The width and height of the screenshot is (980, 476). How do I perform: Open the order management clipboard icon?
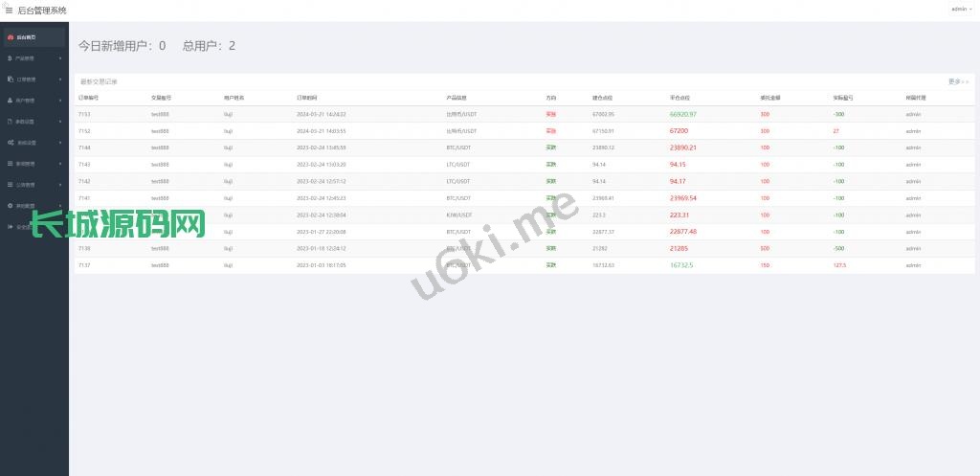(x=10, y=79)
